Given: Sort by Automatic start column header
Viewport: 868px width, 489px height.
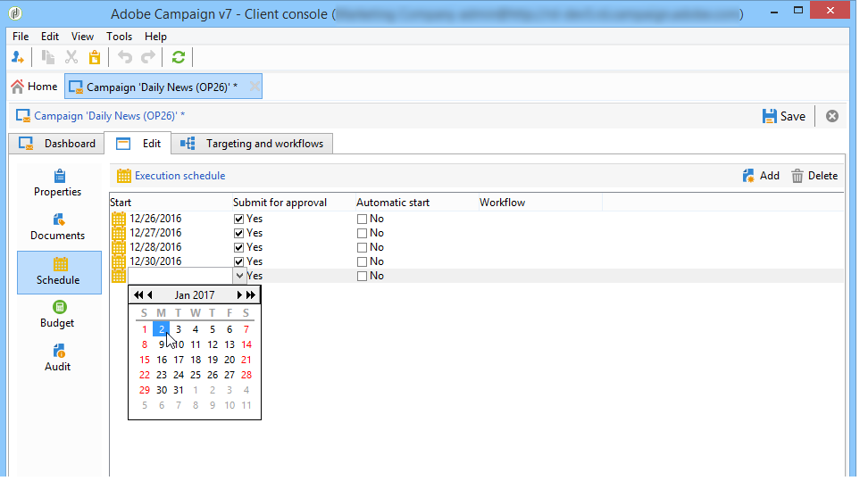Looking at the screenshot, I should 416,203.
